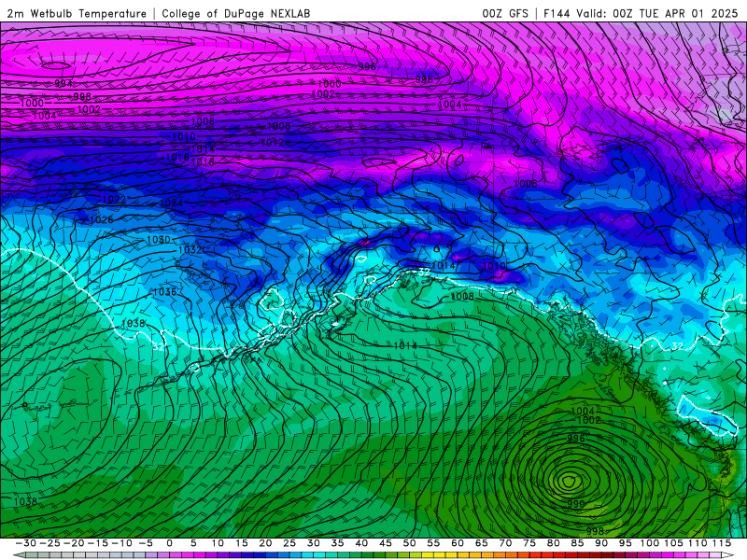
Task: Click the '00Z GFS' model run label
Action: click(505, 14)
